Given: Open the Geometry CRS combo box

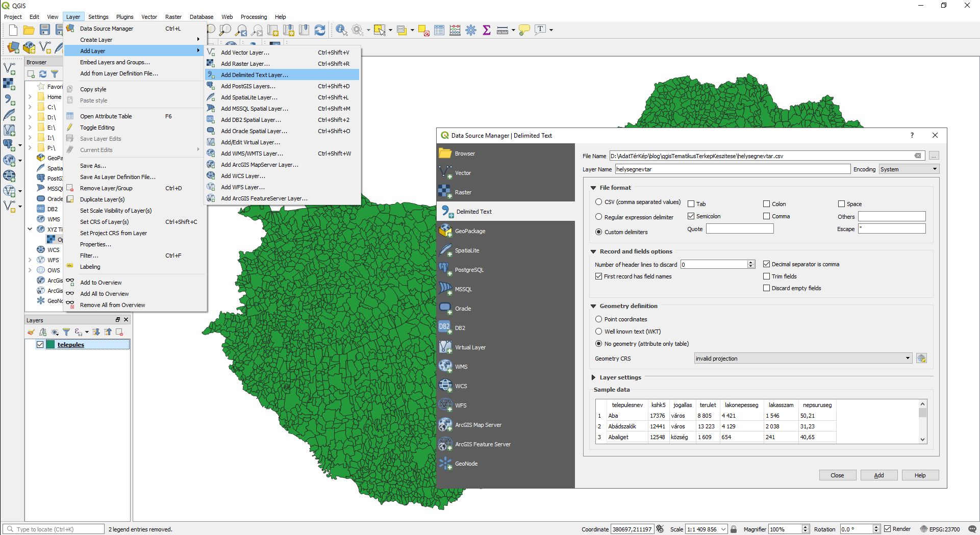Looking at the screenshot, I should [803, 359].
